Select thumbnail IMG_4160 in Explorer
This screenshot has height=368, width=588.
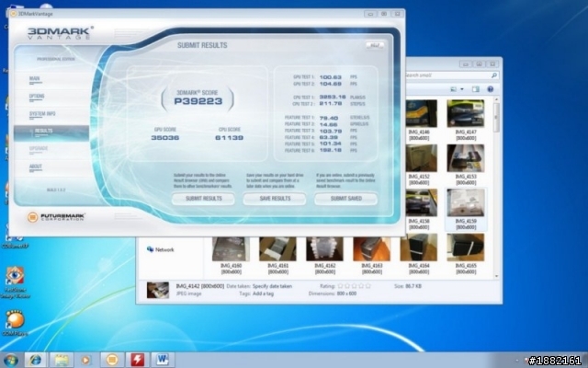[231, 248]
